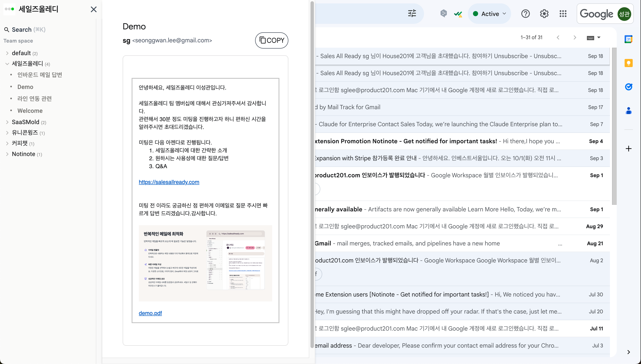641x364 pixels.
Task: Open the 라인 연동 관련 template
Action: pos(34,99)
